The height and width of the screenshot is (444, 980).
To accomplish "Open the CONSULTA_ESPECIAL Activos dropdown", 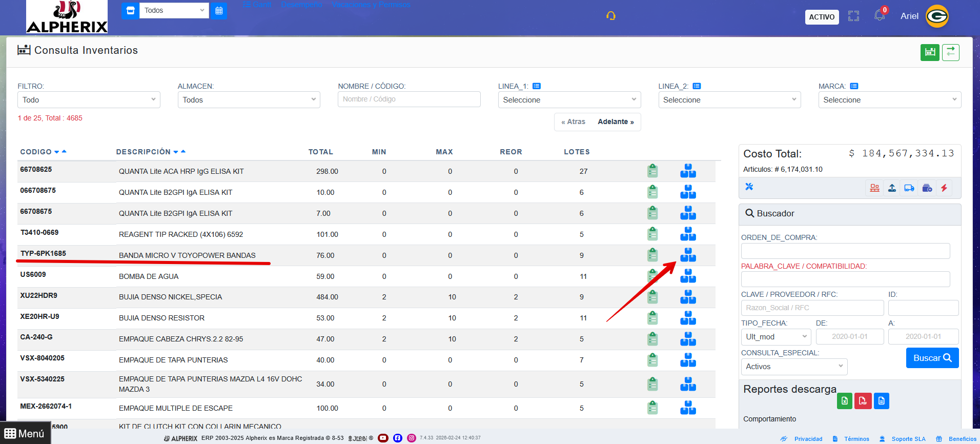I will (793, 367).
